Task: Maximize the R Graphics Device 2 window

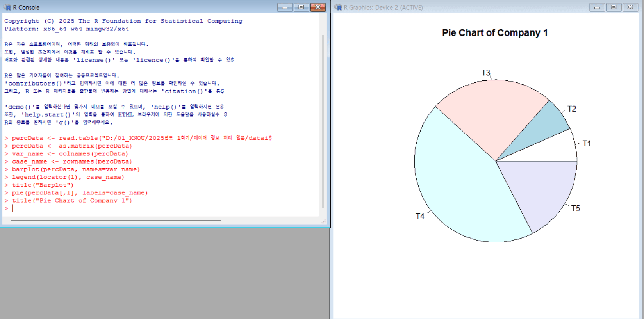Action: pyautogui.click(x=614, y=7)
